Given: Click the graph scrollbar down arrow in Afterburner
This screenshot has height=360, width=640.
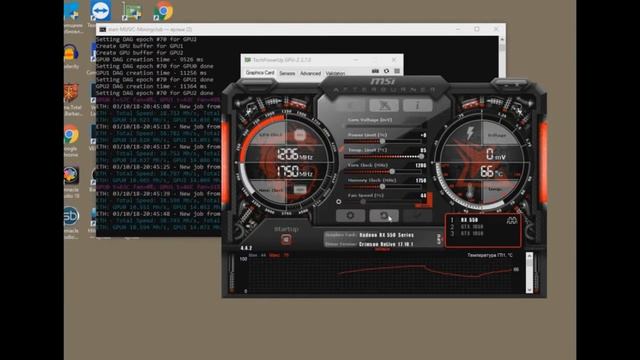Looking at the screenshot, I should click(529, 290).
